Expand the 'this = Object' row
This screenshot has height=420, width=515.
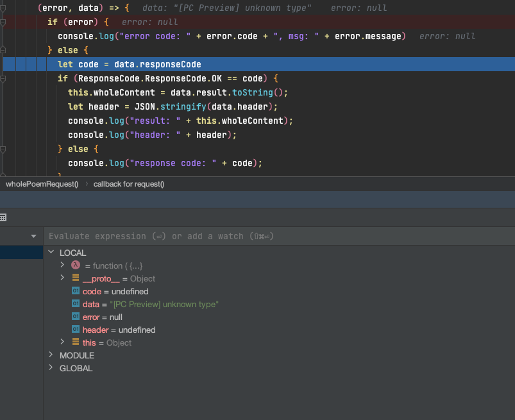(62, 342)
